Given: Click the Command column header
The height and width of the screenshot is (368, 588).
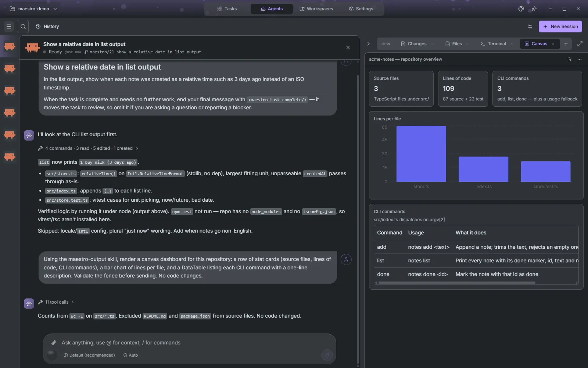Looking at the screenshot, I should (x=390, y=233).
